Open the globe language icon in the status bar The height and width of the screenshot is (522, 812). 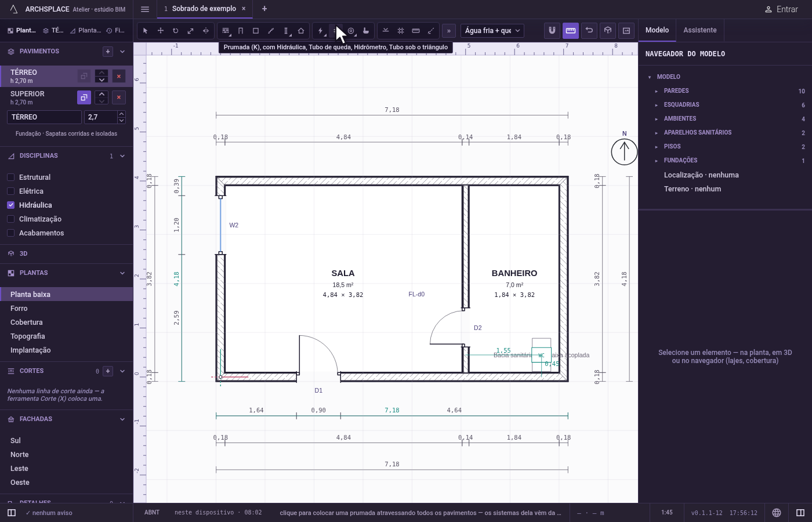777,513
